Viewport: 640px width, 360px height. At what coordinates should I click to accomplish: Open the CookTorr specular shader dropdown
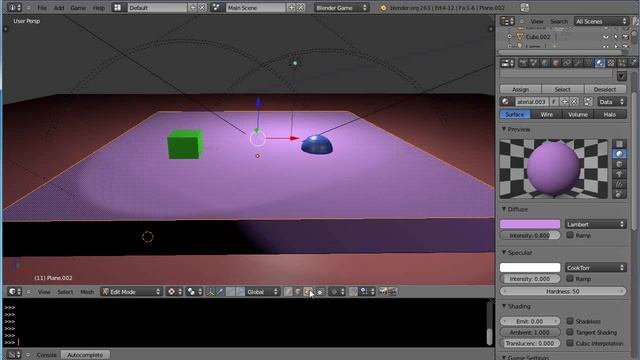pos(596,268)
